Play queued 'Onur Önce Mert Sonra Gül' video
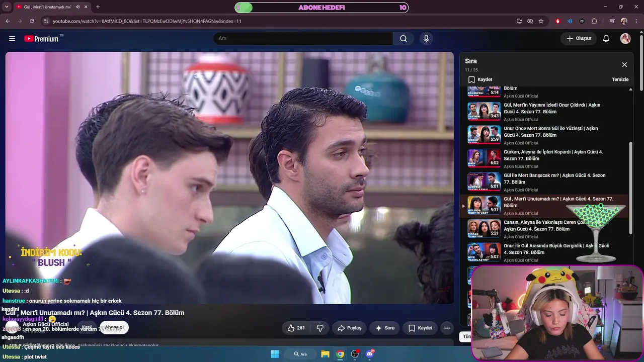 coord(484,135)
